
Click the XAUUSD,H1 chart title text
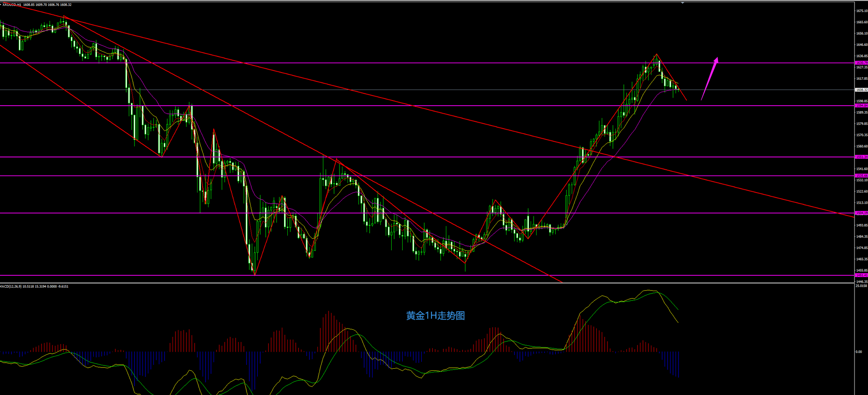[x=12, y=5]
